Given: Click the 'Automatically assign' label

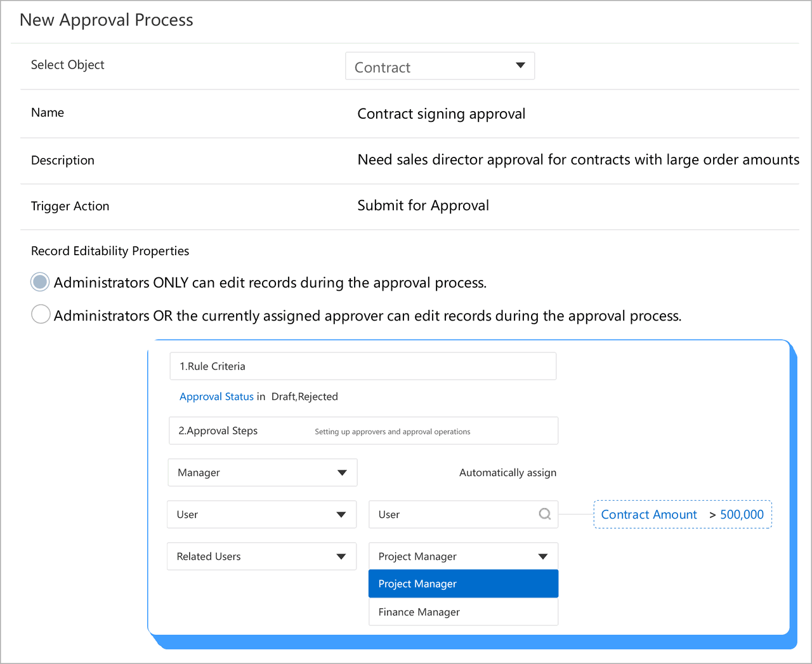Looking at the screenshot, I should coord(507,473).
